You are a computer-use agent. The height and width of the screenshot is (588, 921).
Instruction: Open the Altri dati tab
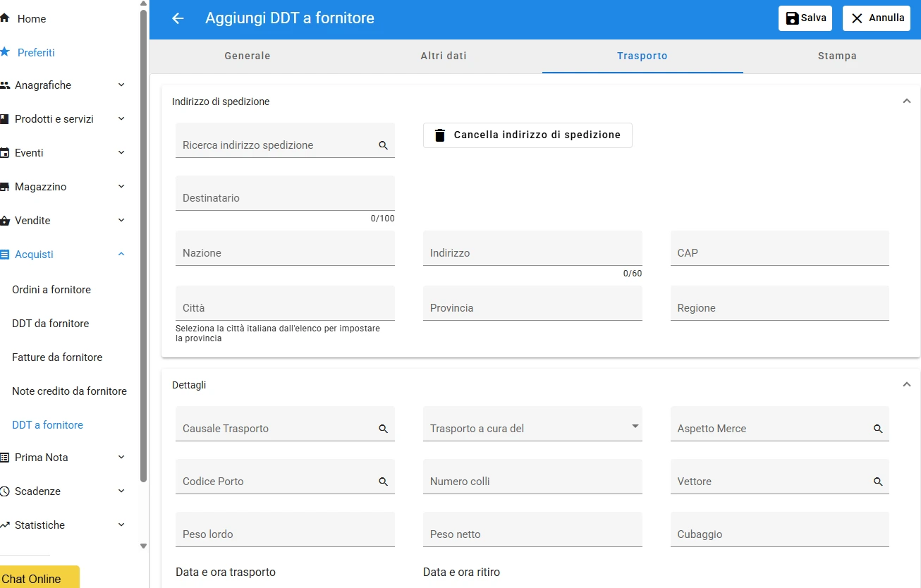coord(444,56)
